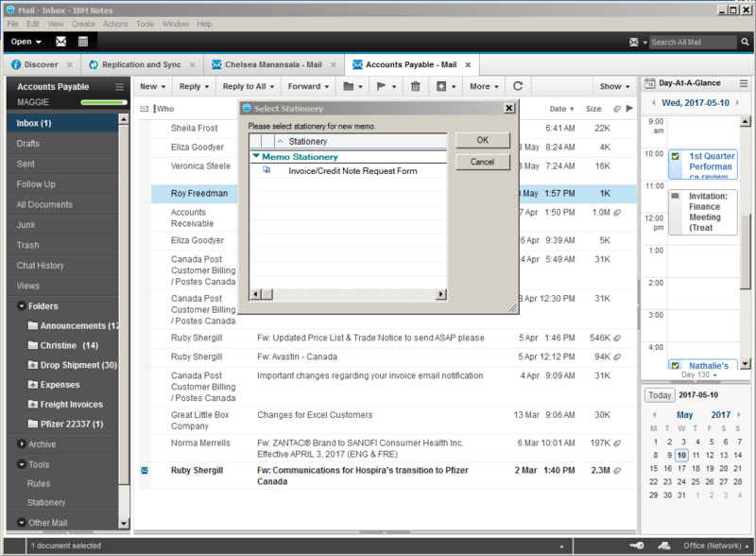Click OK in Select Stationery dialog
This screenshot has height=556, width=756.
(x=483, y=140)
